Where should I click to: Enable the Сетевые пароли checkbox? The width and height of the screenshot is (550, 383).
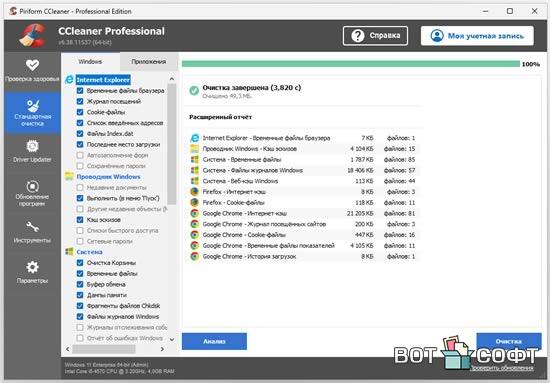point(80,241)
